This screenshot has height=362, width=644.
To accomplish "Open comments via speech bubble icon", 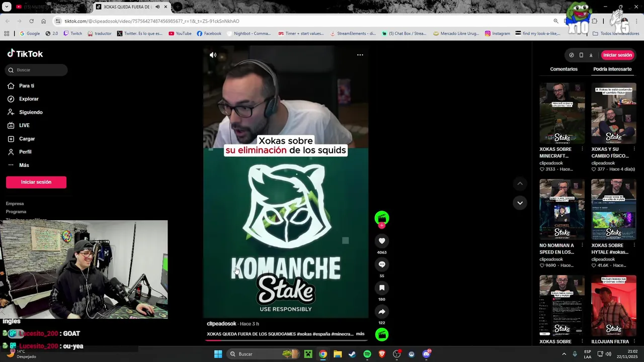I will click(x=382, y=264).
